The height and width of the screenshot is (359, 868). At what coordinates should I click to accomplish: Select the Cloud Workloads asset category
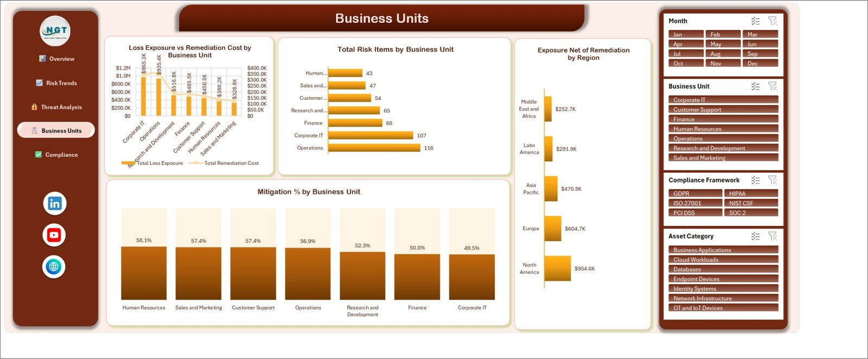[x=723, y=260]
